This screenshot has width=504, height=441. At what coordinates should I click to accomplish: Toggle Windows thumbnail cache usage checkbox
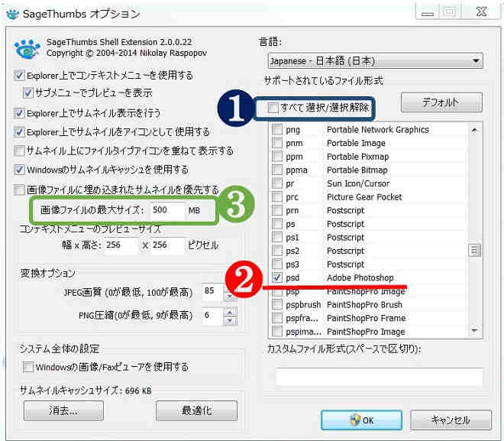pos(19,170)
